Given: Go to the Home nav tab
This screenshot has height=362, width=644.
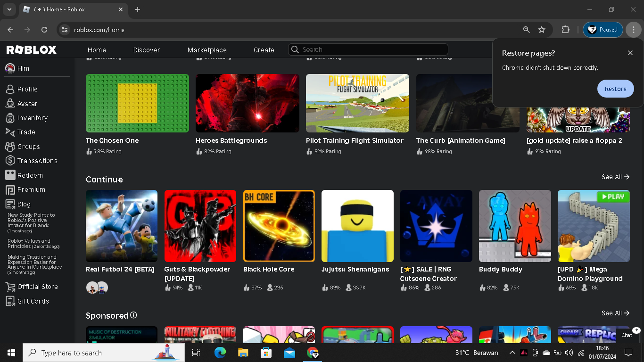Looking at the screenshot, I should click(97, 50).
